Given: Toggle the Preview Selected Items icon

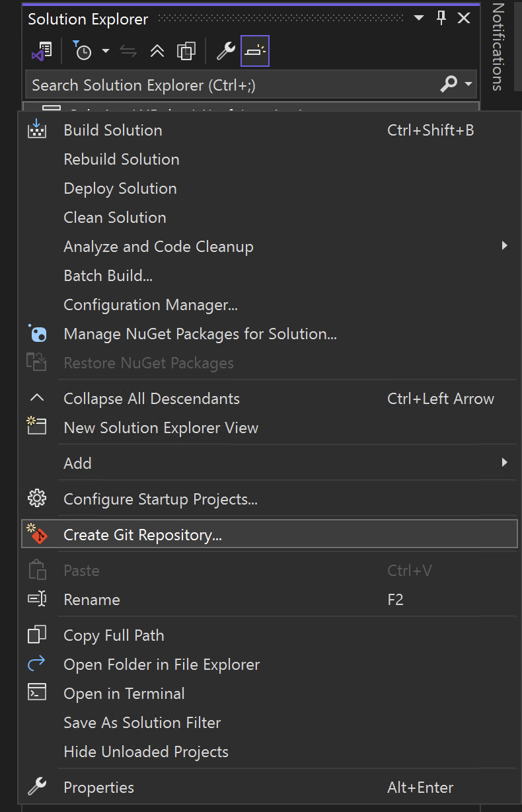Looking at the screenshot, I should (255, 51).
